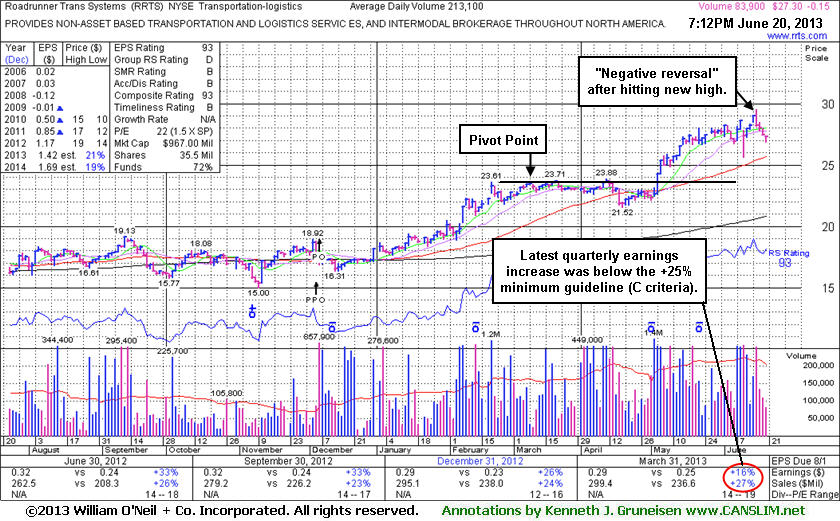Click the 7:12PM June 20, 2013 timestamp
Image resolution: width=840 pixels, height=521 pixels.
pos(755,23)
